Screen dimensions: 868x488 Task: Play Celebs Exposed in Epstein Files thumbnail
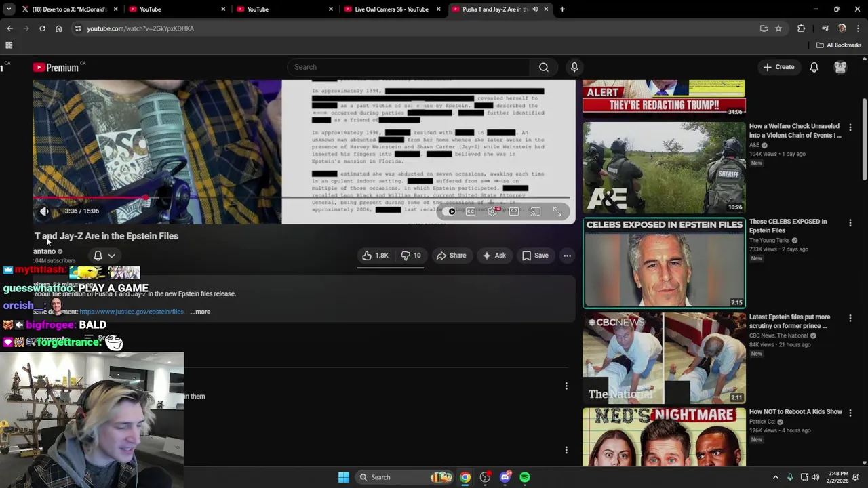coord(664,263)
